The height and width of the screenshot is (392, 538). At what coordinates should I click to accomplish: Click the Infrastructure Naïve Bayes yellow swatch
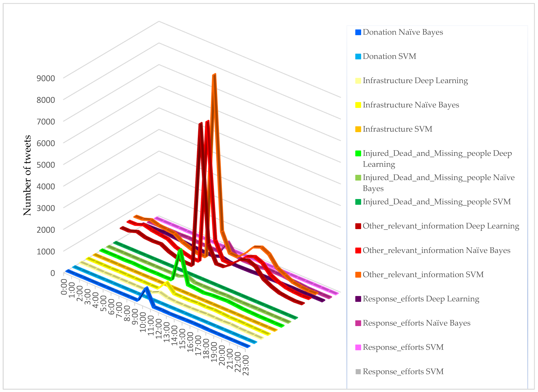click(x=358, y=105)
